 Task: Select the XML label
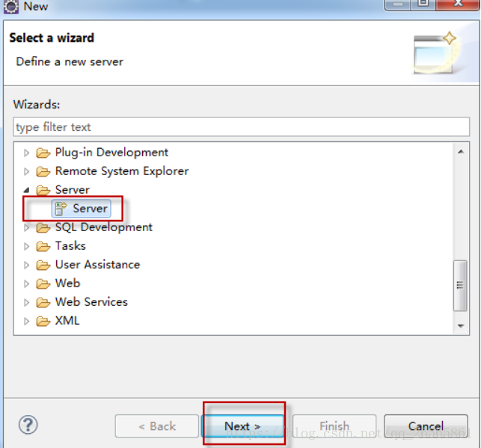(x=67, y=321)
